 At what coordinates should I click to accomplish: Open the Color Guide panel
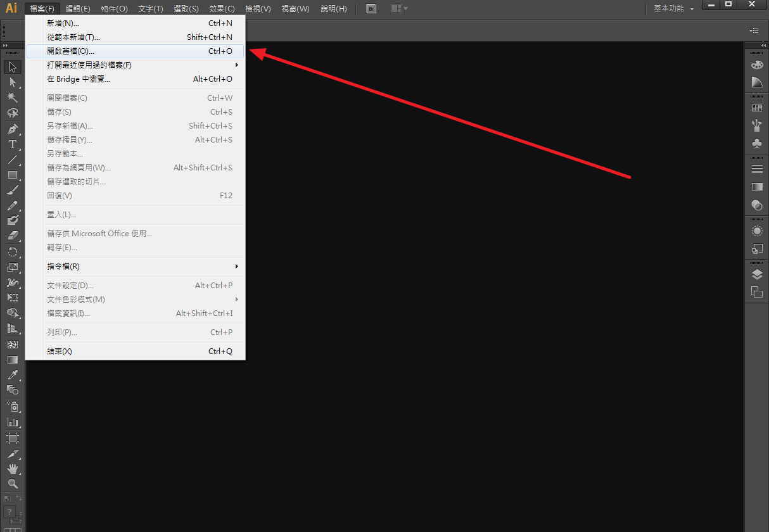[x=757, y=82]
